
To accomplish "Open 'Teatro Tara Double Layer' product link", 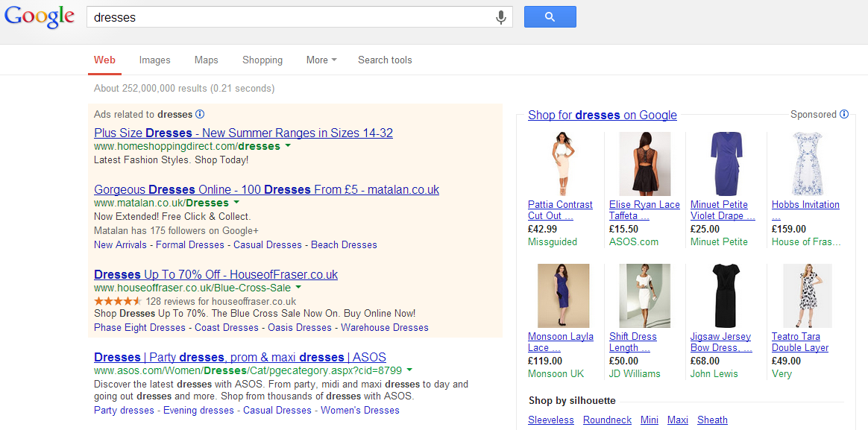I will (800, 343).
